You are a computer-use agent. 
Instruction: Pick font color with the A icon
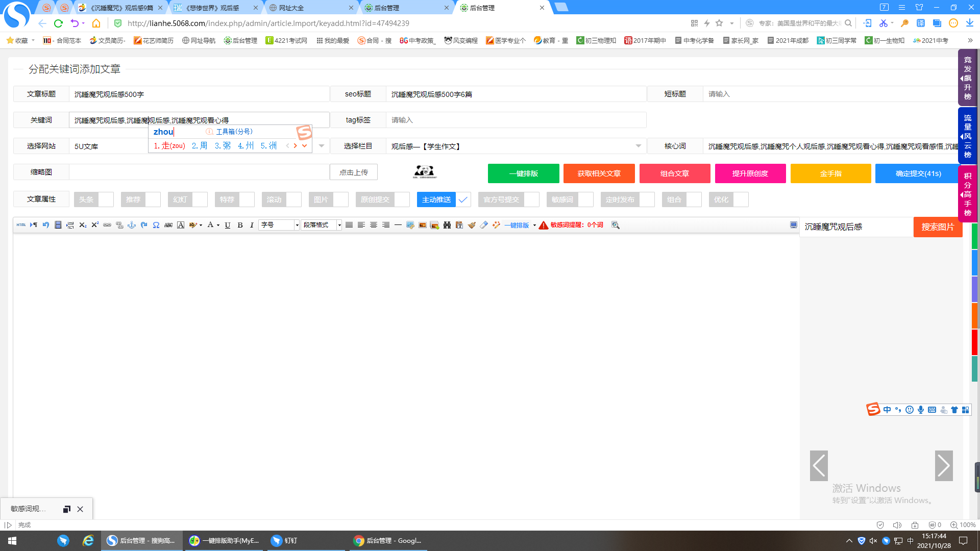click(x=210, y=225)
